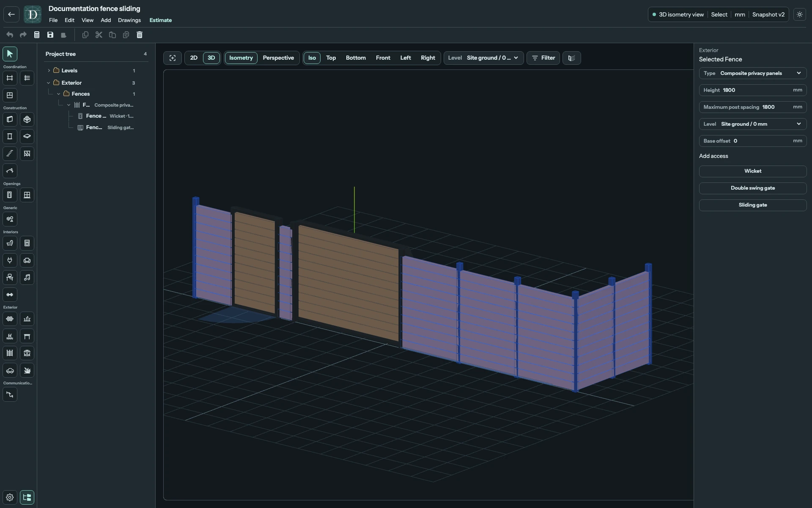Choose the swimming pool tool under Exterior
The width and height of the screenshot is (812, 508).
[10, 336]
